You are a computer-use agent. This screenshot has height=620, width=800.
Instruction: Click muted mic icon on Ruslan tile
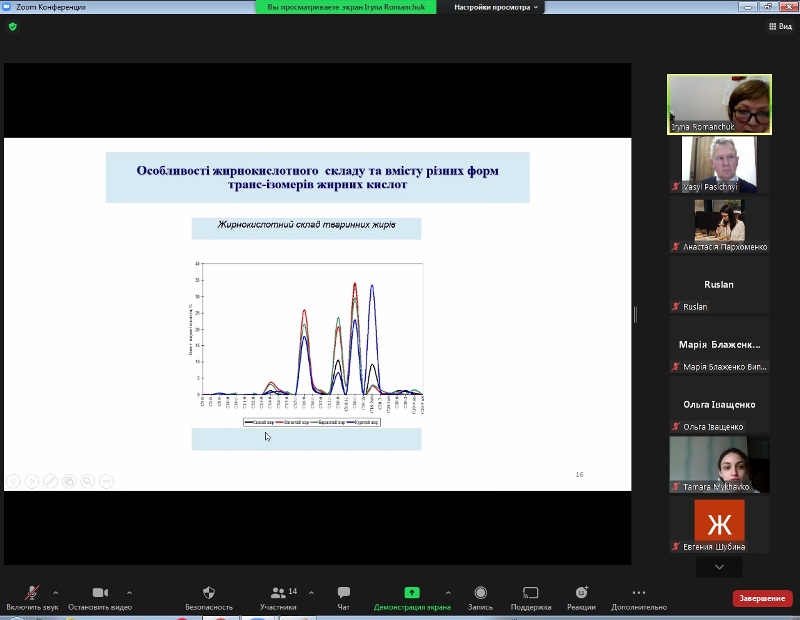[x=676, y=307]
